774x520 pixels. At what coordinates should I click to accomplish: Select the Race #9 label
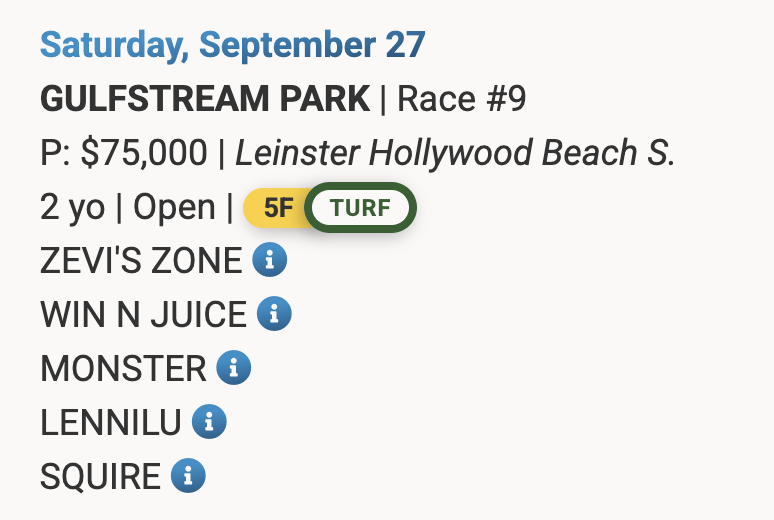tap(462, 99)
